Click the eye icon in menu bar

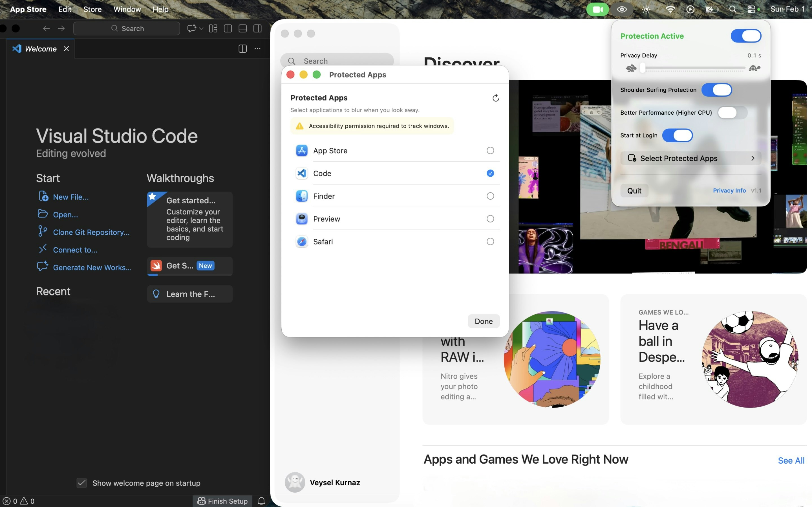pos(621,9)
